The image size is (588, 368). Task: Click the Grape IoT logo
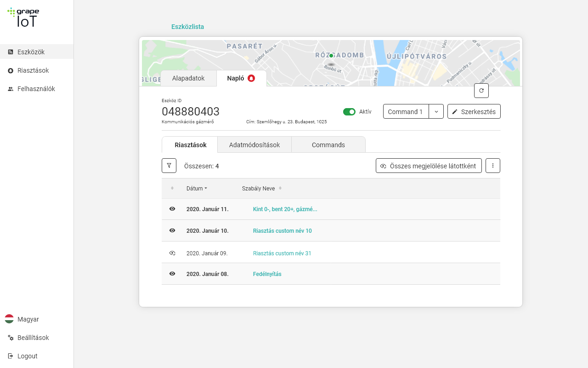pyautogui.click(x=23, y=17)
